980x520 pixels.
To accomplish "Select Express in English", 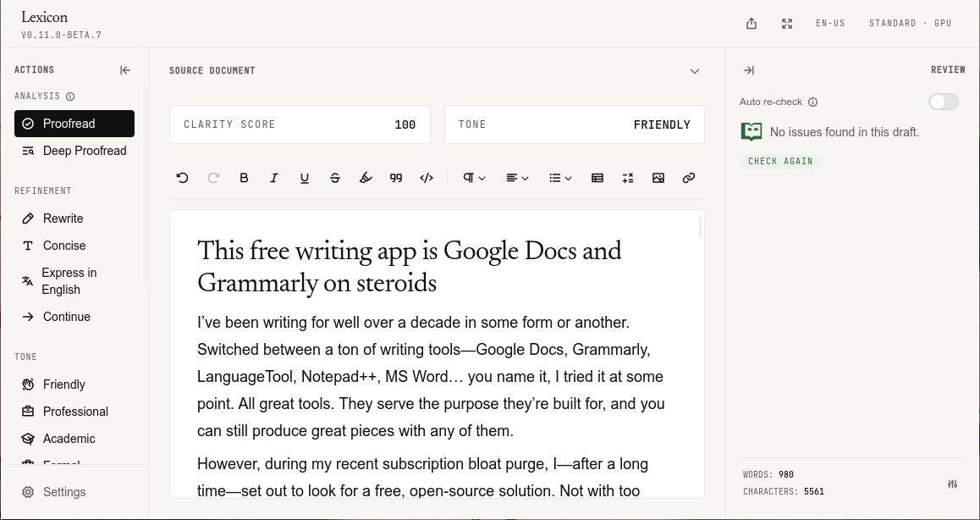I will pyautogui.click(x=74, y=281).
